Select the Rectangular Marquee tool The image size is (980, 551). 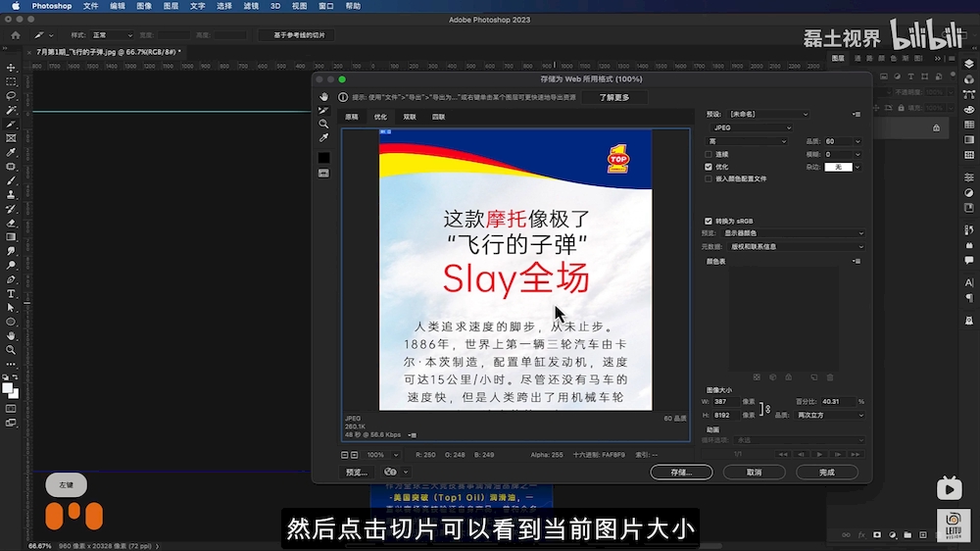(x=11, y=82)
